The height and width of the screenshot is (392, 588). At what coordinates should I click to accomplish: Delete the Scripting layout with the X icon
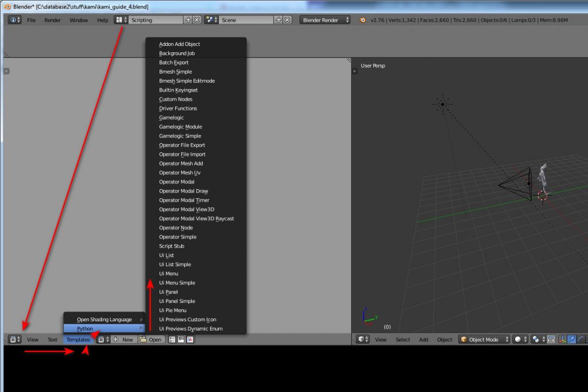tap(197, 20)
